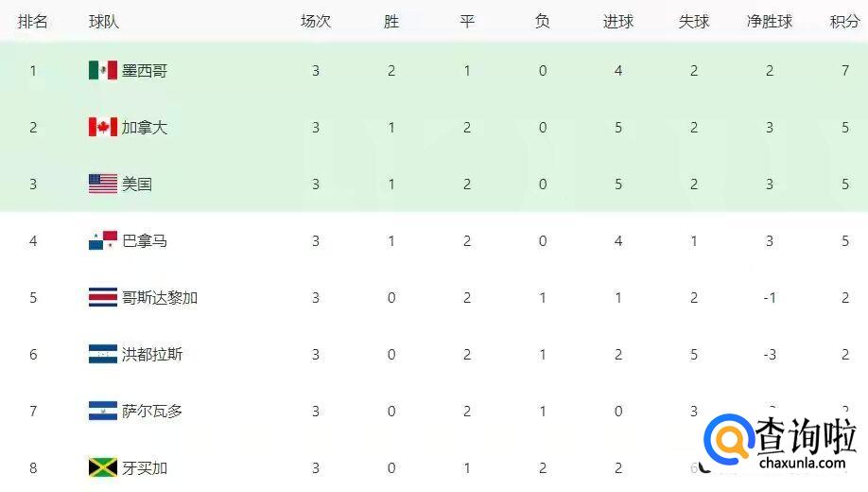Select the 哥斯达黎加 team name
Viewport: 868px width, 492px height.
pyautogui.click(x=160, y=297)
